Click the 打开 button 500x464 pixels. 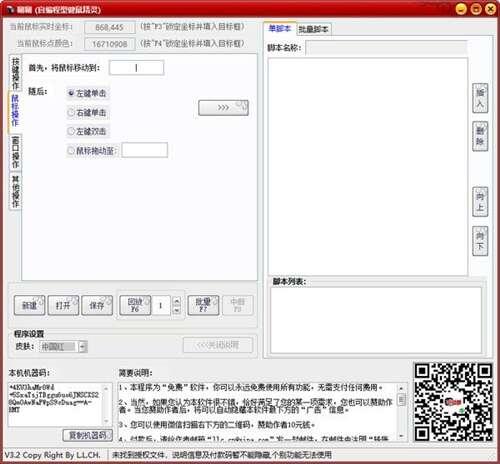(x=63, y=305)
